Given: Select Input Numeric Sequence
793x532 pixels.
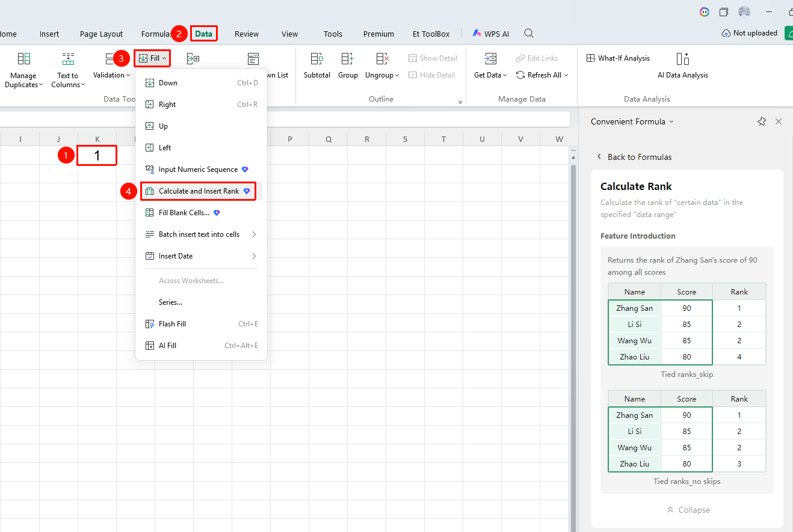Looking at the screenshot, I should [x=202, y=170].
